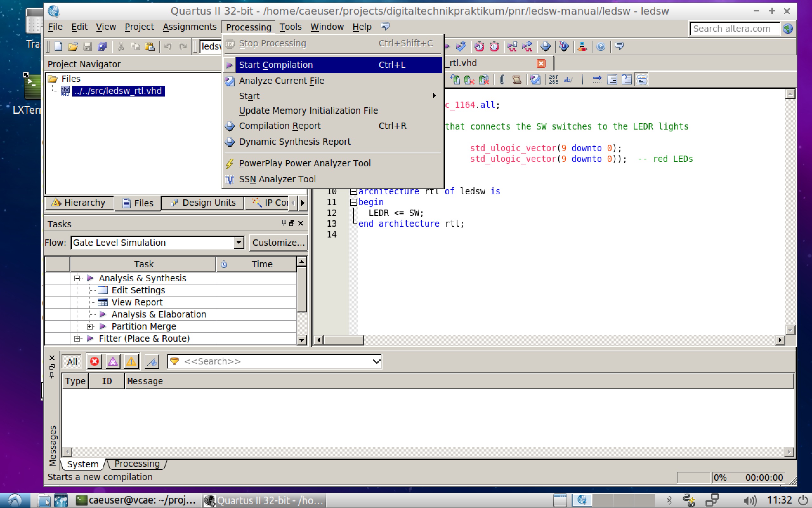Select SSN Analyzer Tool menu entry

pyautogui.click(x=332, y=179)
